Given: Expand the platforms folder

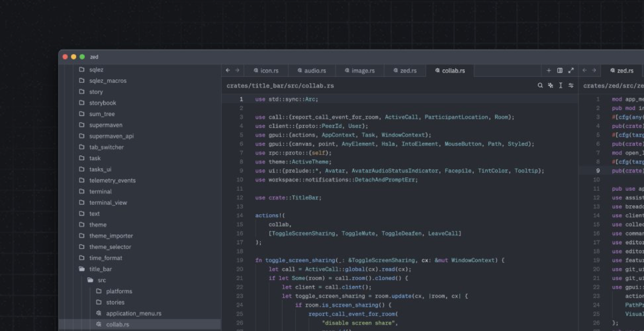Looking at the screenshot, I should [x=119, y=291].
